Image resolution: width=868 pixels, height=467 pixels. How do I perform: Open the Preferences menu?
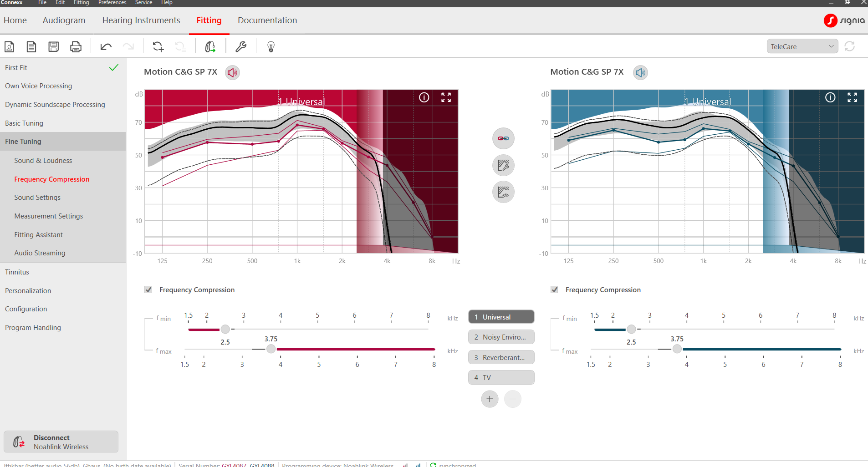pyautogui.click(x=112, y=3)
